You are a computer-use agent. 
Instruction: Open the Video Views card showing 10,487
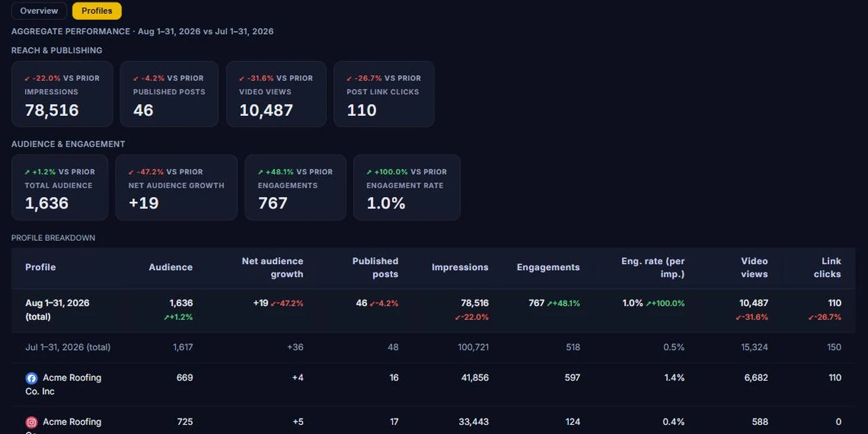click(276, 94)
